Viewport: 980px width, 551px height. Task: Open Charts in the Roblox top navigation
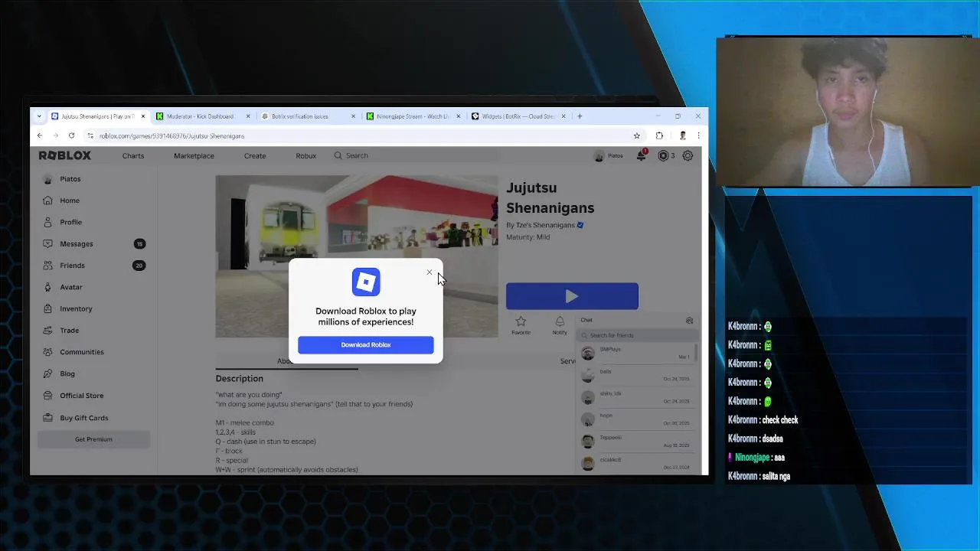(x=133, y=155)
